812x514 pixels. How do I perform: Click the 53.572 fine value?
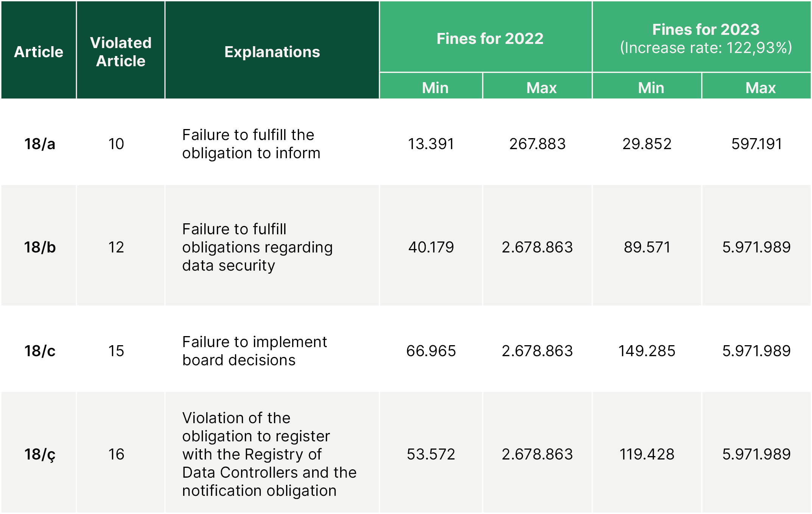(431, 454)
